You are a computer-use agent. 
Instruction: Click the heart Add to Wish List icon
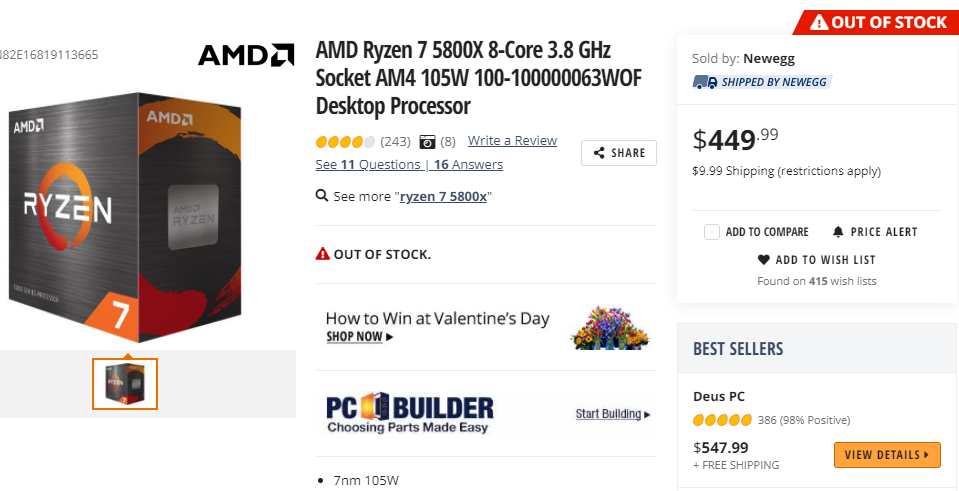coord(764,260)
